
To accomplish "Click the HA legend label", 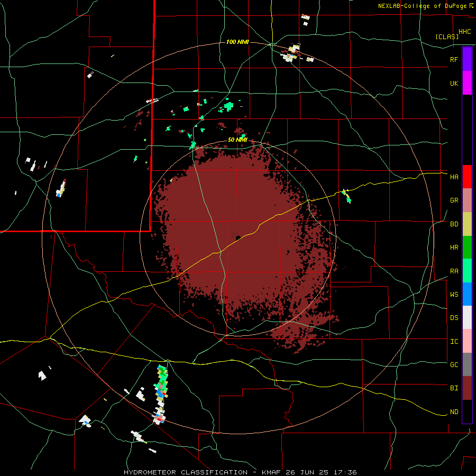I will tap(454, 177).
